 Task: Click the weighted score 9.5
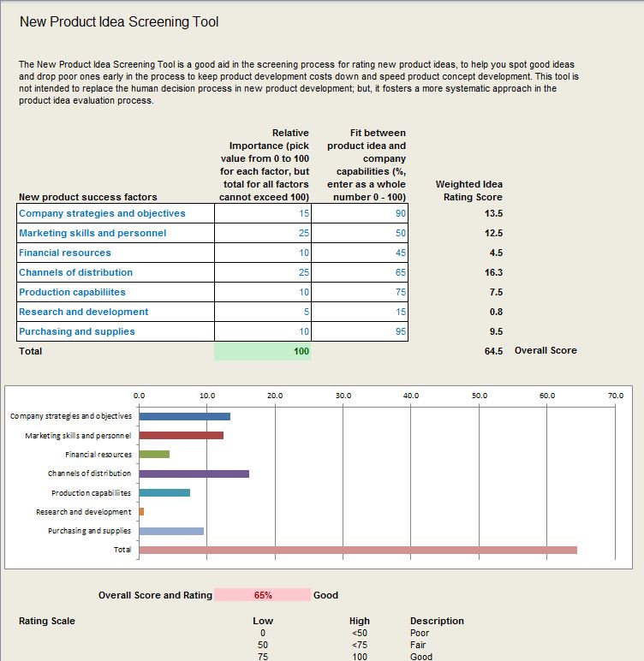496,331
